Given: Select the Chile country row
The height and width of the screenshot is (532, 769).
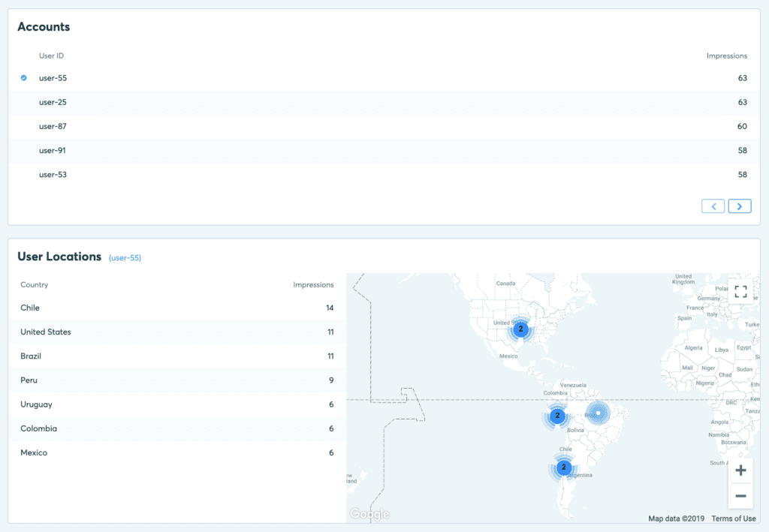Looking at the screenshot, I should (x=177, y=308).
